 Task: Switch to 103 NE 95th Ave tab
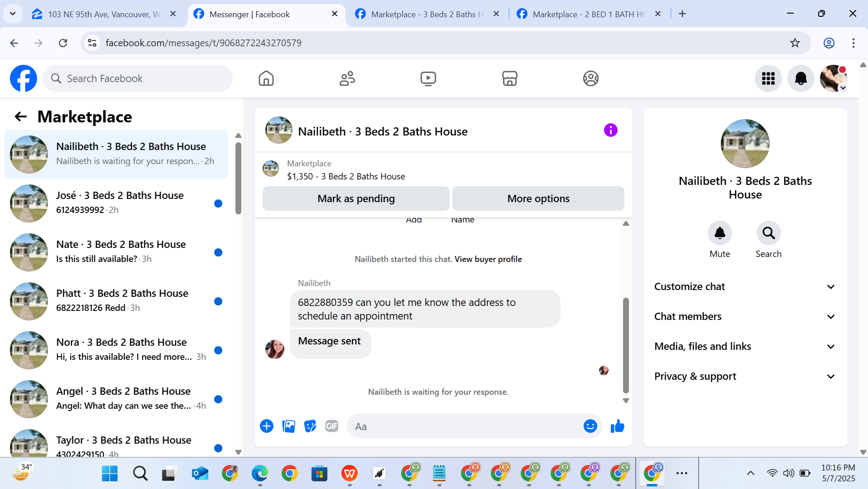[104, 14]
